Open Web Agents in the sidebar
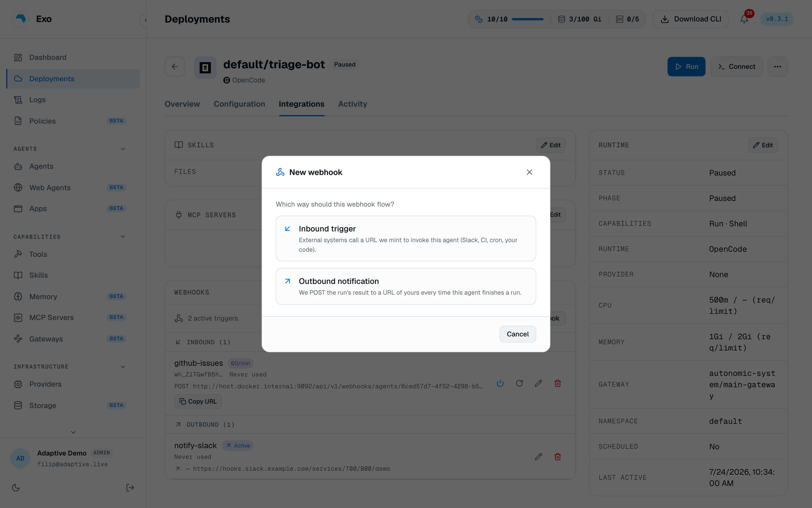The width and height of the screenshot is (812, 508). (x=73, y=187)
